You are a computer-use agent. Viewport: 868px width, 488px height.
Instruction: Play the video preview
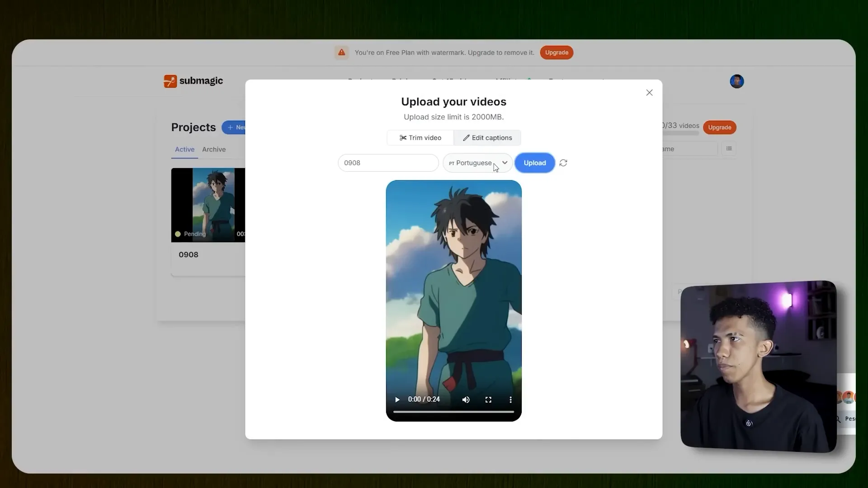click(397, 400)
